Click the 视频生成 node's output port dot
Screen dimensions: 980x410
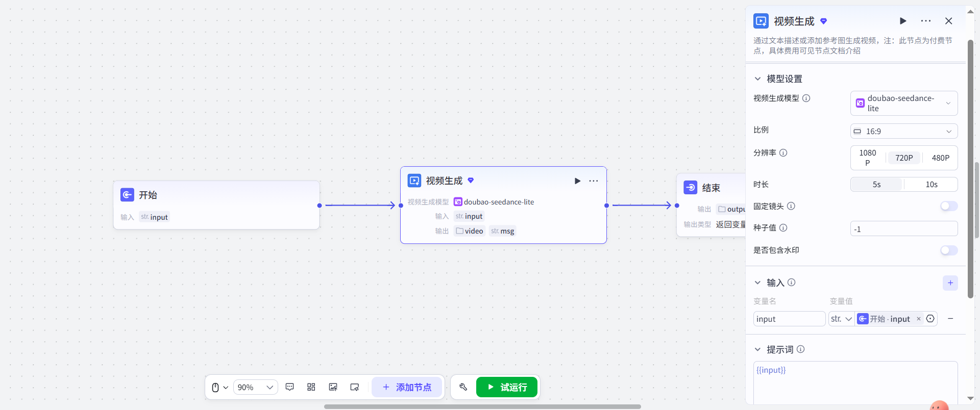pos(606,206)
